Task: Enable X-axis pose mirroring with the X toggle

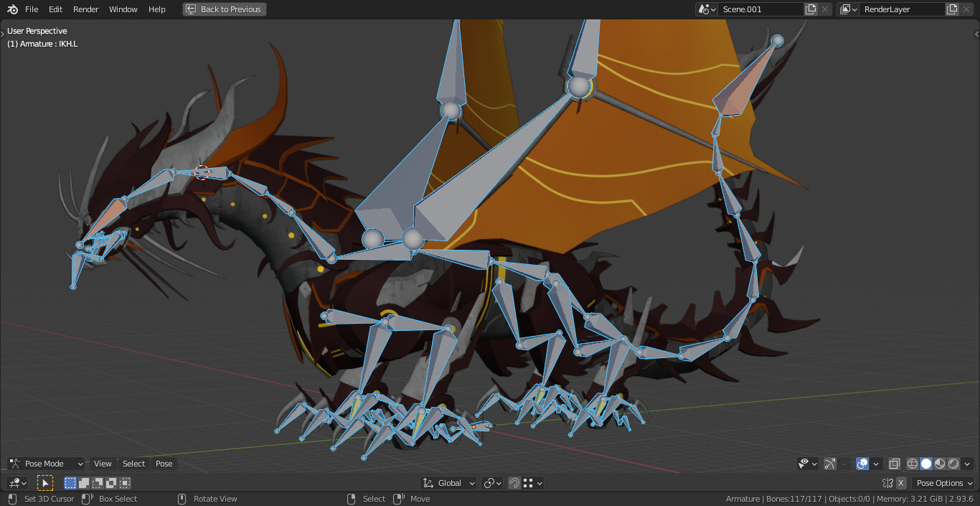Action: coord(901,483)
